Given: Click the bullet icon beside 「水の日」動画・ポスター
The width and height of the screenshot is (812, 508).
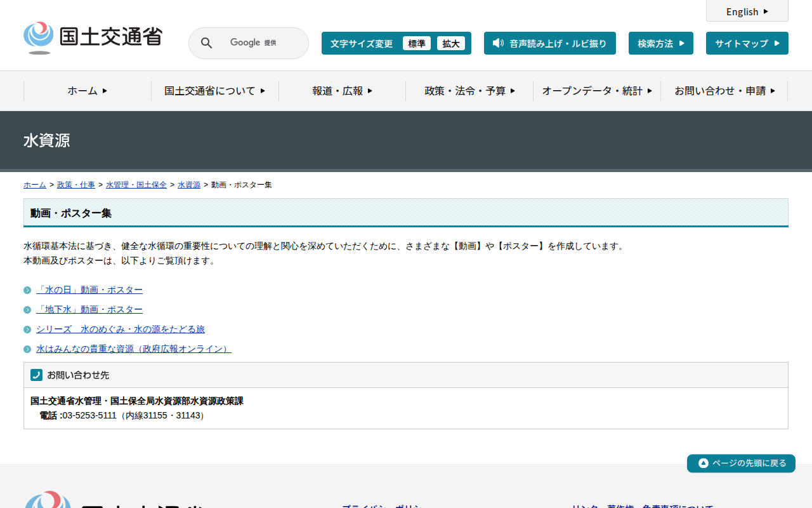Looking at the screenshot, I should click(x=27, y=290).
